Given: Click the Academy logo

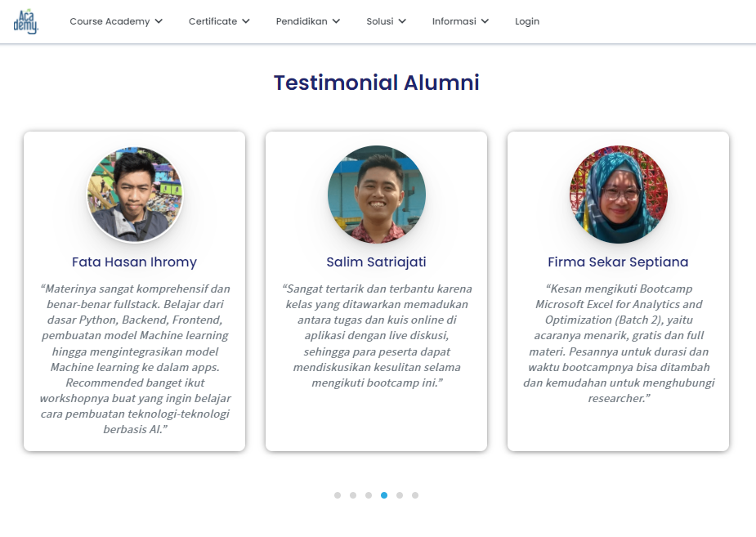Looking at the screenshot, I should coord(27,20).
